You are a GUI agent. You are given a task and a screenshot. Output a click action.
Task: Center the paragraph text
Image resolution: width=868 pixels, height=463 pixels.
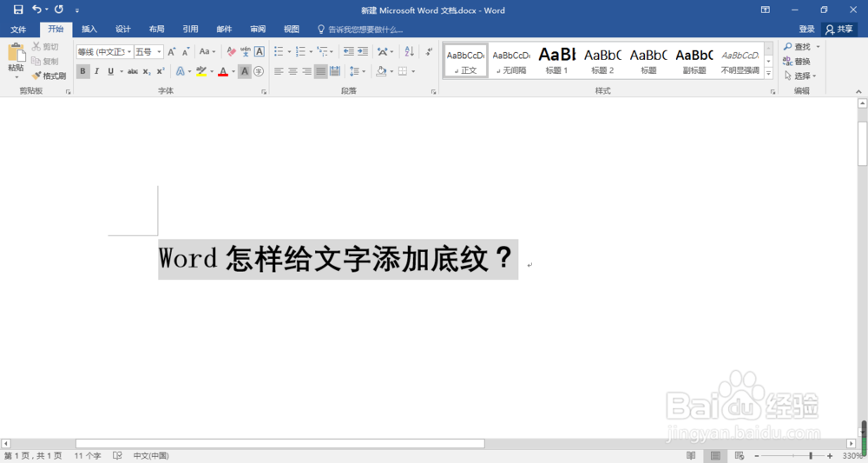293,71
